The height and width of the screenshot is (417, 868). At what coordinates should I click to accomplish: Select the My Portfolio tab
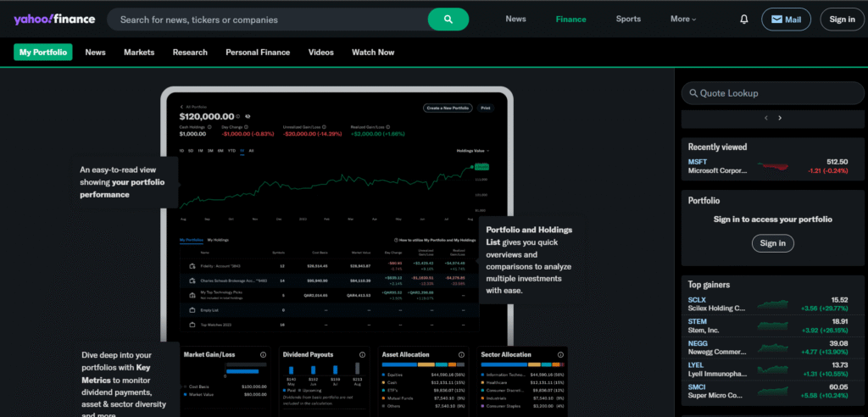click(x=43, y=52)
